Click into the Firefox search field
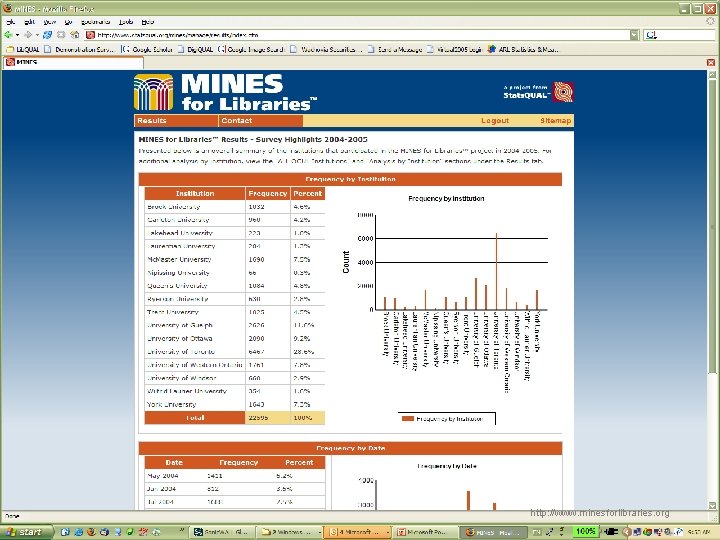Screen dimensions: 720x540 pos(686,35)
